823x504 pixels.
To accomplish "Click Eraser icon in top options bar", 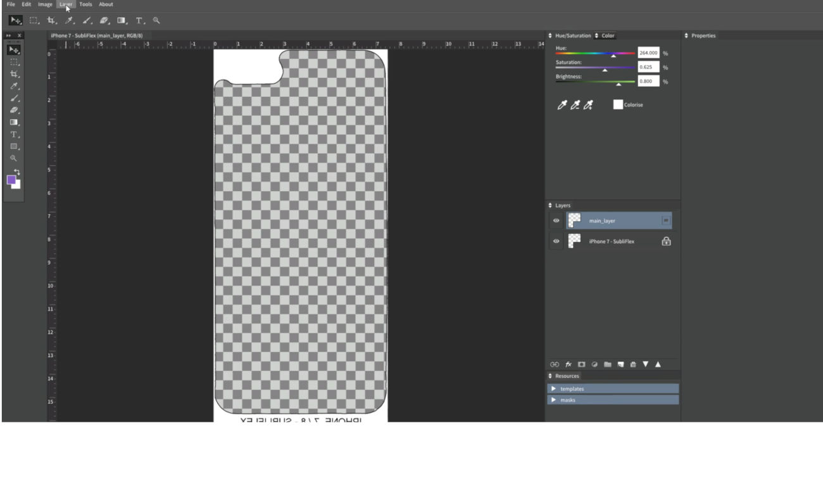I will [x=104, y=20].
